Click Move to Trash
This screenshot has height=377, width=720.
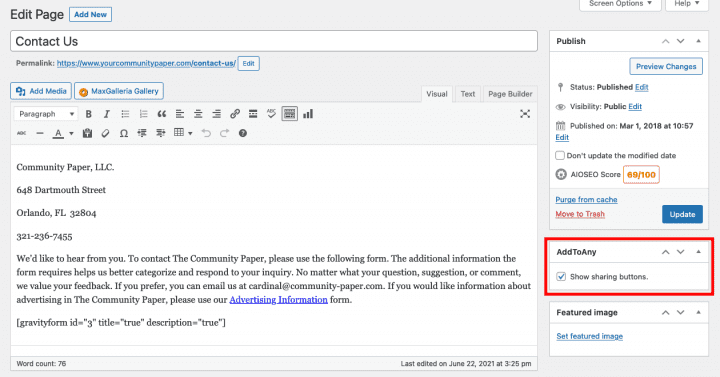[x=580, y=214]
